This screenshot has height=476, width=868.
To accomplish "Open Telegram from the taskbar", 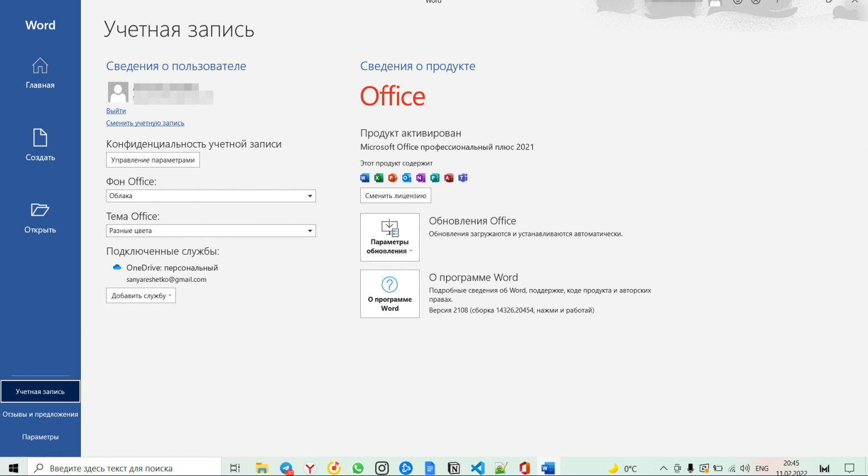I will point(286,468).
